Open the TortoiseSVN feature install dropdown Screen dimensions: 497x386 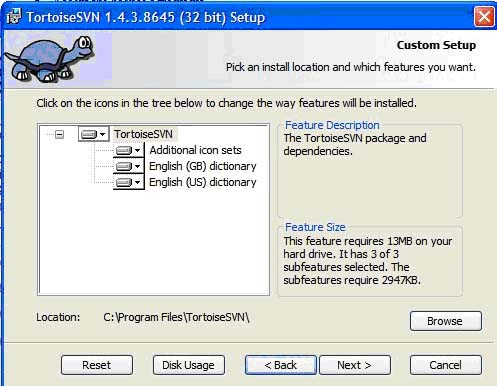[x=94, y=134]
